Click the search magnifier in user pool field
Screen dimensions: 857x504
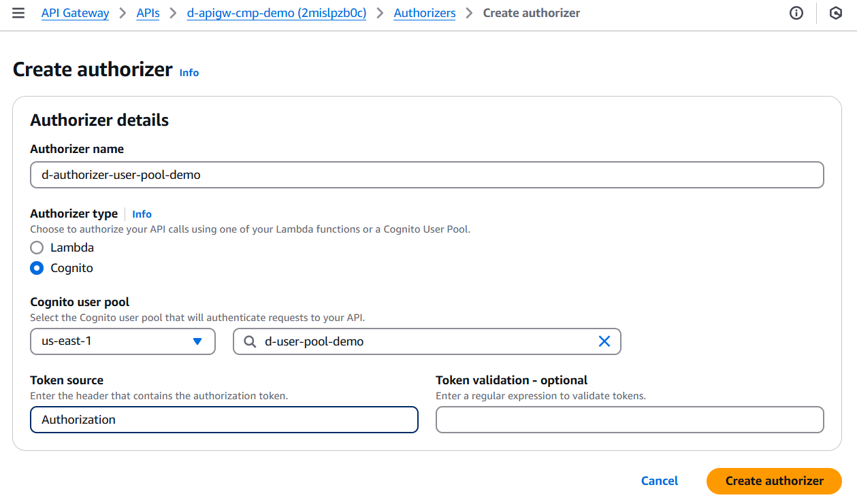pyautogui.click(x=250, y=341)
